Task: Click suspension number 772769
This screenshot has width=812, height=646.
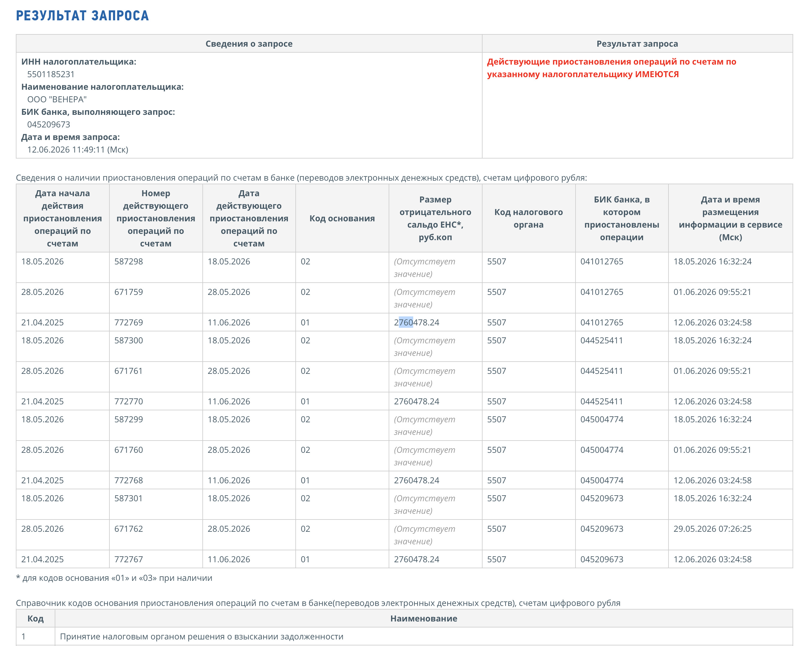Action: (x=129, y=322)
